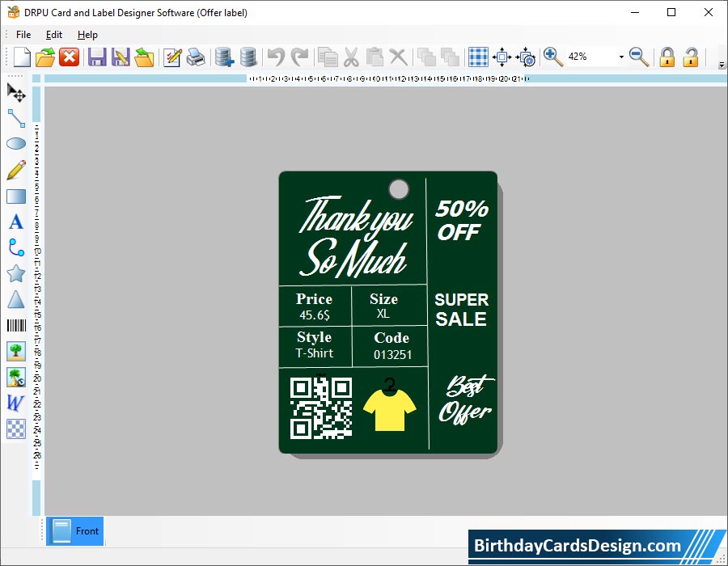Click the 42% zoom value field
The image size is (728, 566).
click(591, 57)
